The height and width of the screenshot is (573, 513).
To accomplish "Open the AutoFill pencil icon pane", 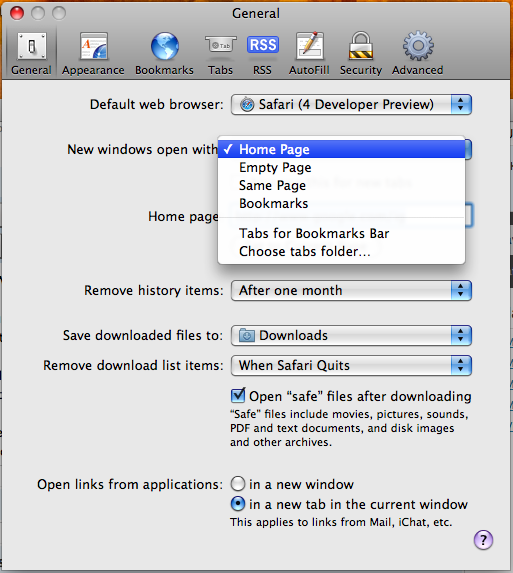I will tap(309, 46).
